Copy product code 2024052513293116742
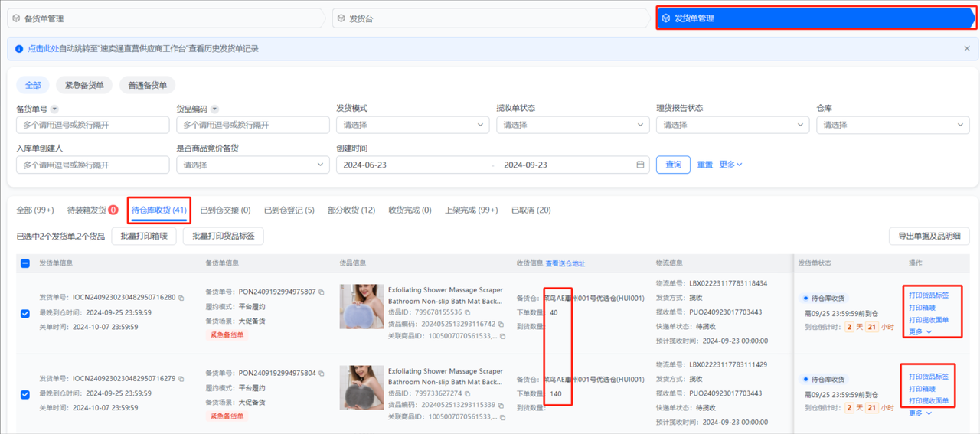 point(501,324)
